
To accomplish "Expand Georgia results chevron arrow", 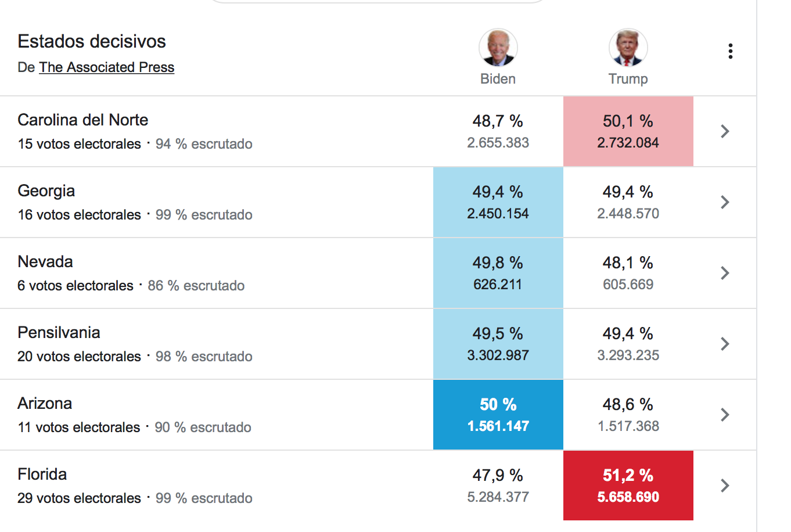I will [x=725, y=202].
